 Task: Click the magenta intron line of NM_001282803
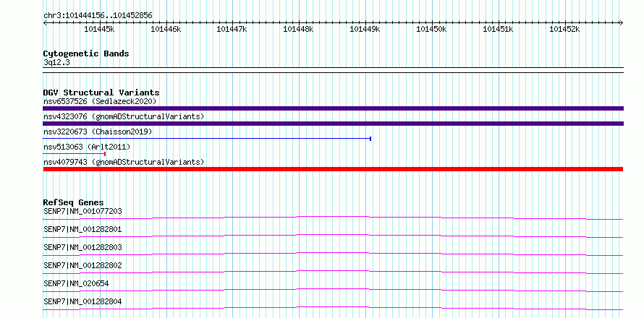pos(333,254)
